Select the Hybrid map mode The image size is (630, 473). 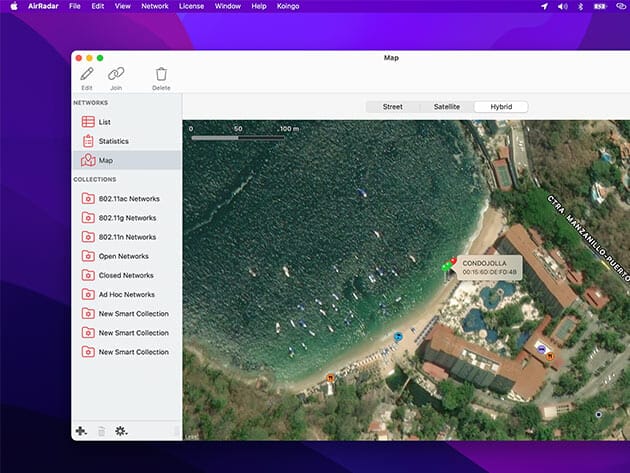coord(501,106)
